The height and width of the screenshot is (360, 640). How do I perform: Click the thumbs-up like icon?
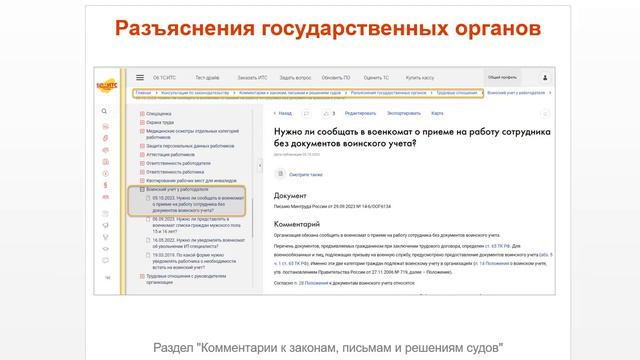(x=326, y=113)
